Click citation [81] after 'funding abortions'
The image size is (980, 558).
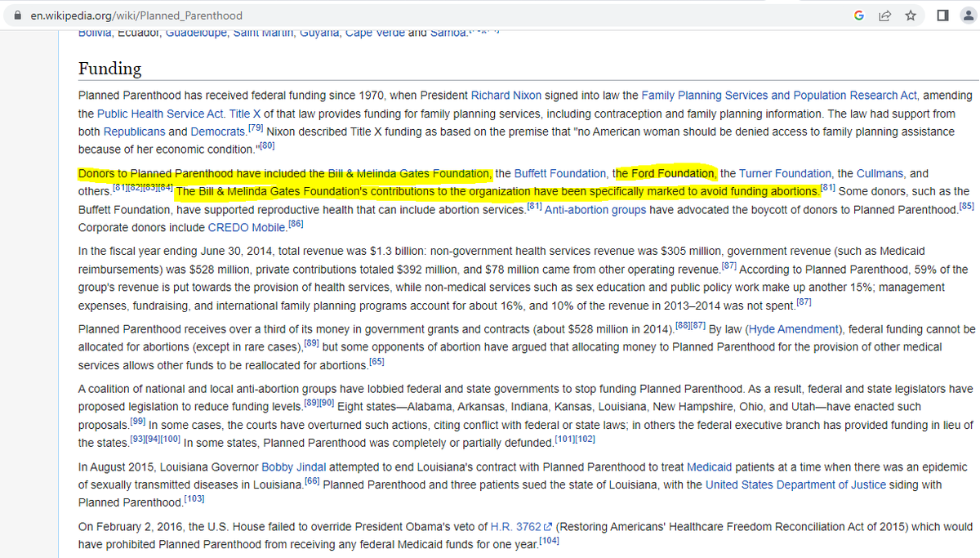coord(827,188)
